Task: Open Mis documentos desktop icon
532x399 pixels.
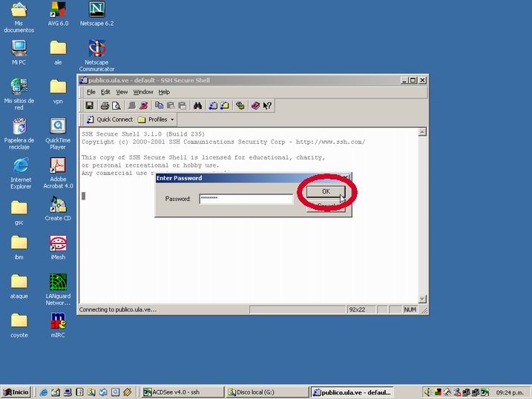Action: coord(19,17)
